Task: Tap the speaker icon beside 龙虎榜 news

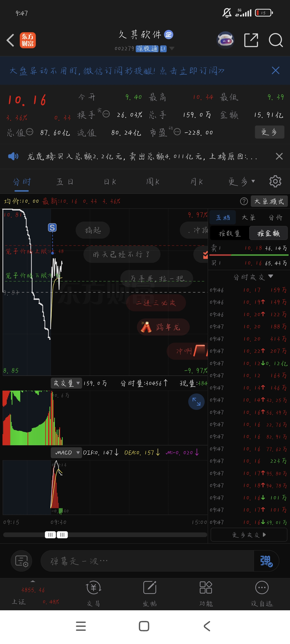Action: click(13, 156)
